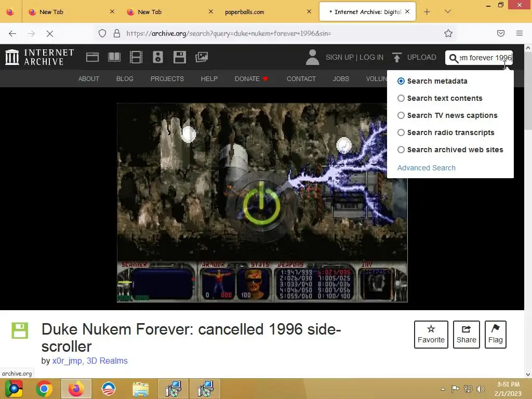
Task: Open a new tab with plus
Action: [x=427, y=12]
